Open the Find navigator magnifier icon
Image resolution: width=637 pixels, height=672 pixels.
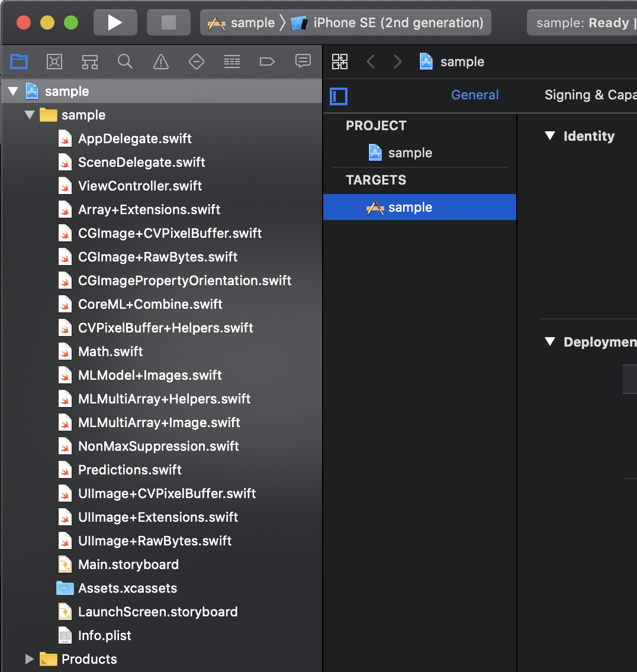click(126, 62)
